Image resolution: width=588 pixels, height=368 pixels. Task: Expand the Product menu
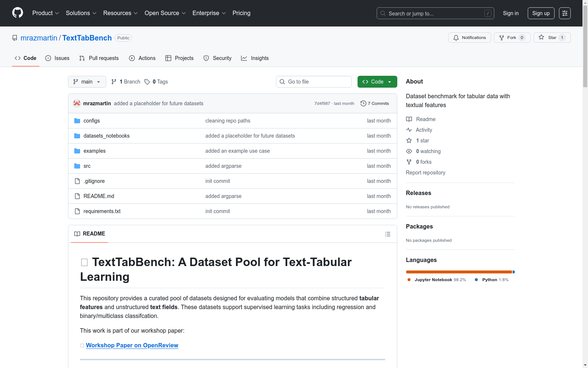[x=46, y=13]
